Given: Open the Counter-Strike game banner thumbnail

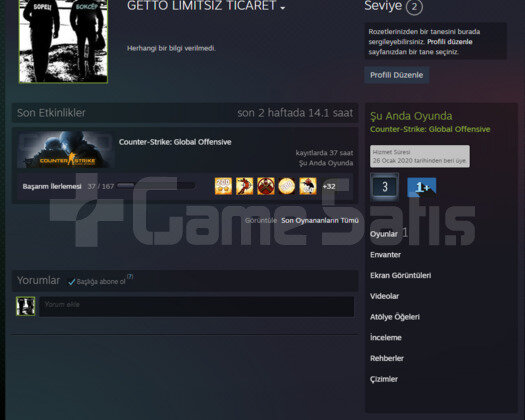Looking at the screenshot, I should pyautogui.click(x=65, y=149).
